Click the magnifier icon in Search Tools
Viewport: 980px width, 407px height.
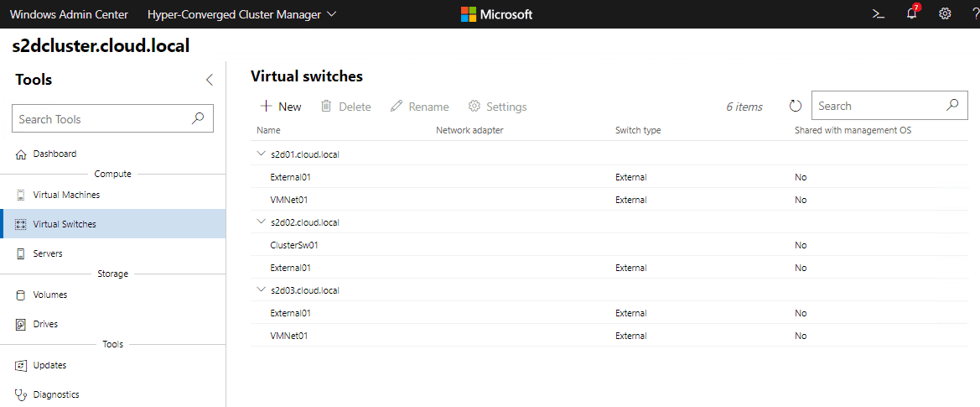point(198,119)
